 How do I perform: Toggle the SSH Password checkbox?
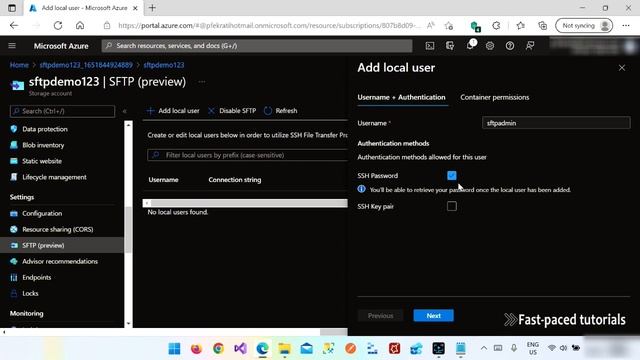coord(451,176)
